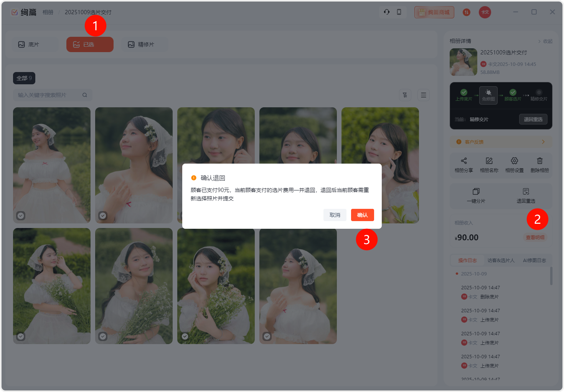The image size is (564, 392).
Task: Click the photo keyword search field
Action: point(48,95)
